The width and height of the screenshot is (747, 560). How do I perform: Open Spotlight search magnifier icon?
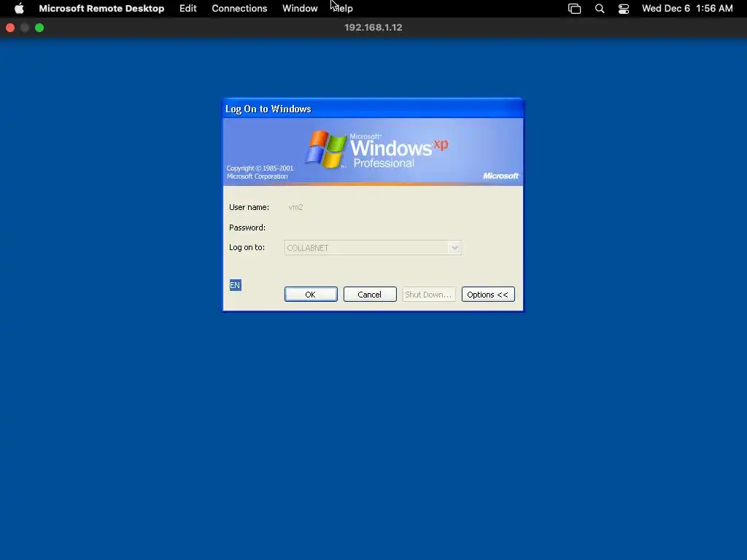[x=600, y=9]
